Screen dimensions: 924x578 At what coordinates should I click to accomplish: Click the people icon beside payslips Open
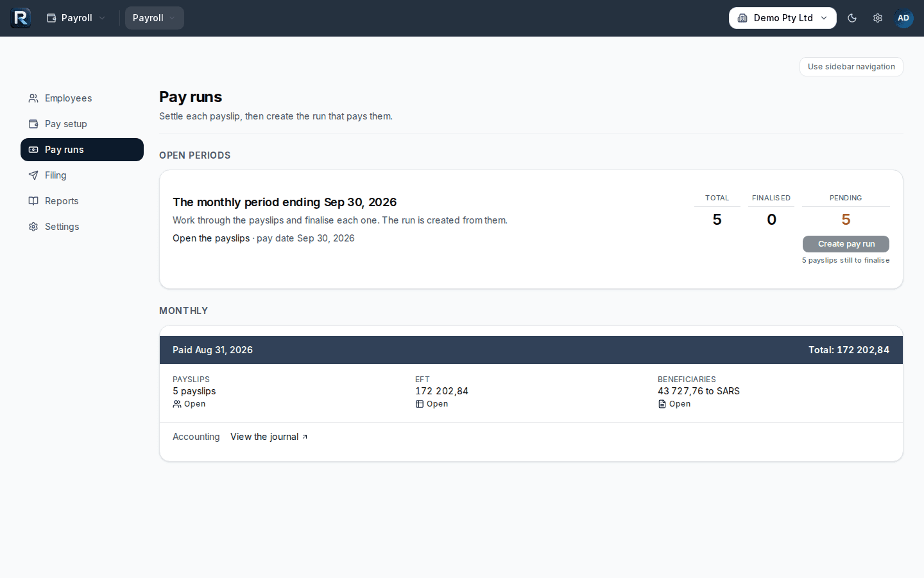click(x=177, y=404)
